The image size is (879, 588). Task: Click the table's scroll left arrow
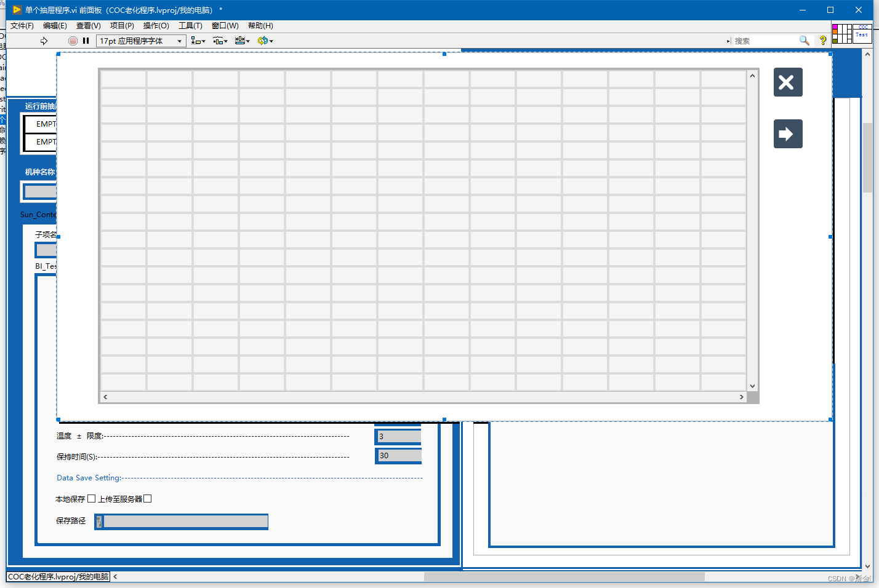point(105,397)
